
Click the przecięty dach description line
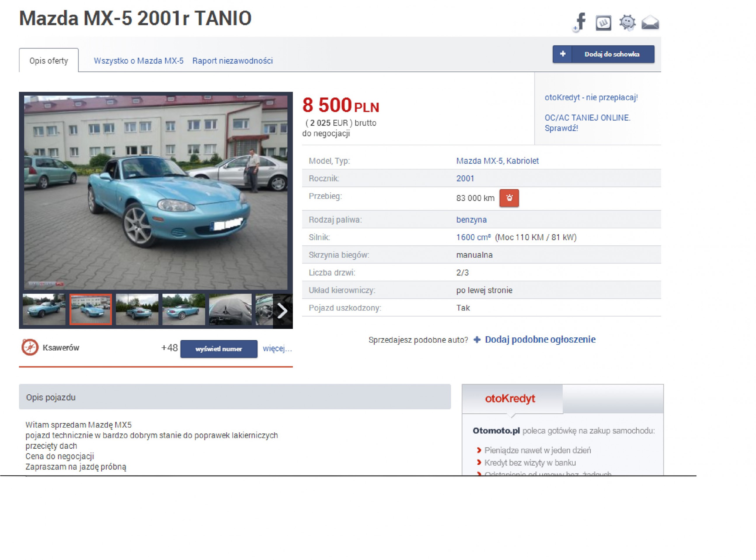click(51, 446)
